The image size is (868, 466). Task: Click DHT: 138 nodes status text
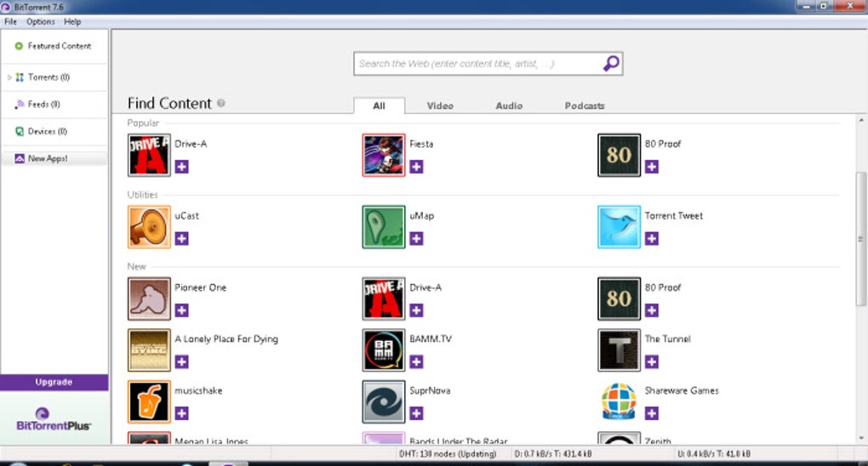pos(448,454)
